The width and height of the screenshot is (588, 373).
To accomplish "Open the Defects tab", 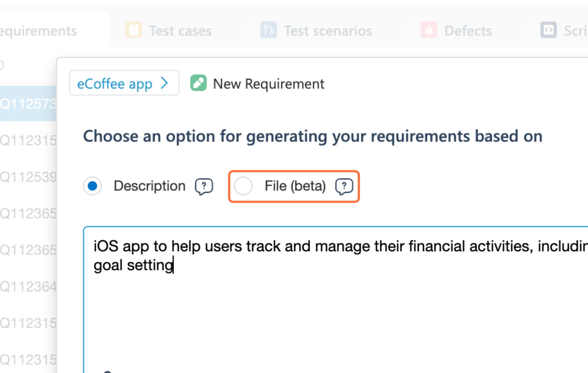I will 468,31.
